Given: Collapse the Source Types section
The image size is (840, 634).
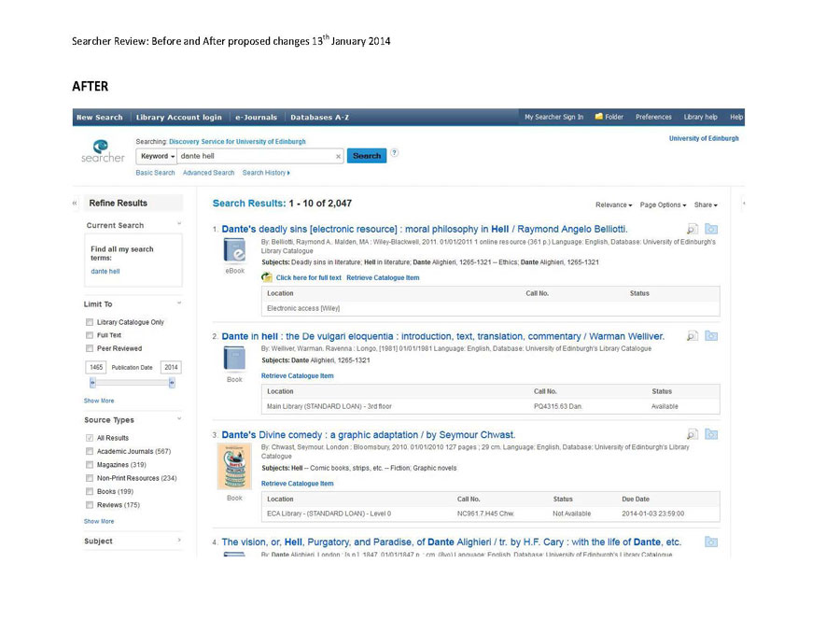Looking at the screenshot, I should coord(179,418).
